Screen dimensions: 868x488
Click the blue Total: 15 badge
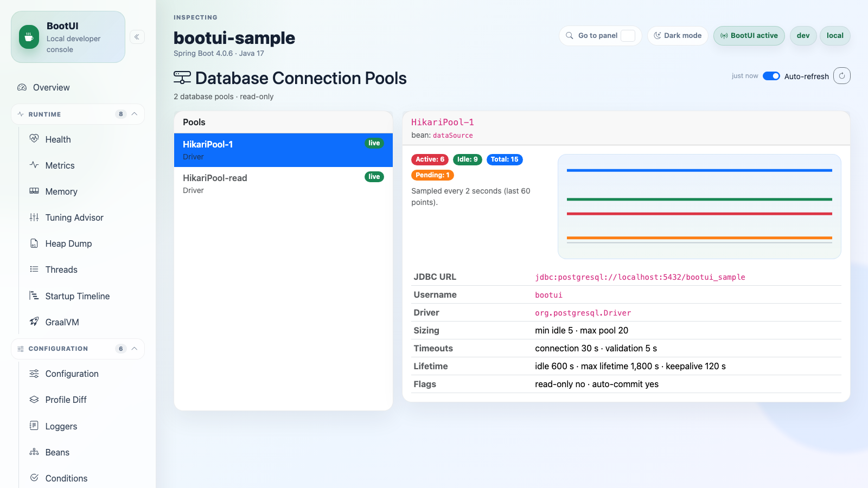pyautogui.click(x=505, y=159)
